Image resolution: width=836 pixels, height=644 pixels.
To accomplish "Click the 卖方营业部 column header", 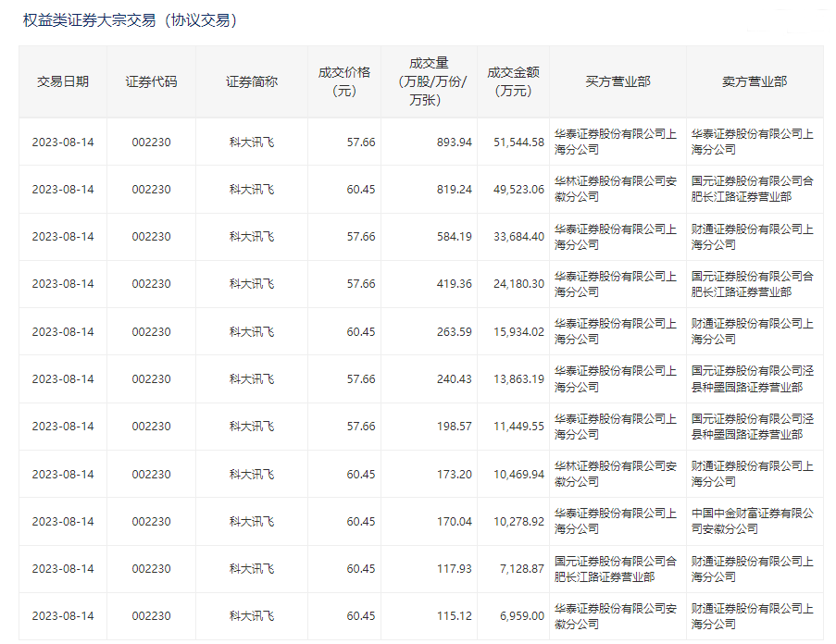I will [756, 81].
